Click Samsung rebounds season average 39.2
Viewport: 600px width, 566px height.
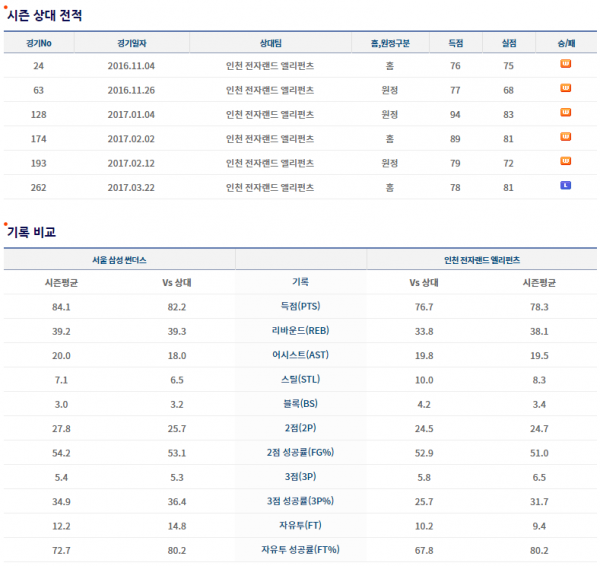coord(61,331)
